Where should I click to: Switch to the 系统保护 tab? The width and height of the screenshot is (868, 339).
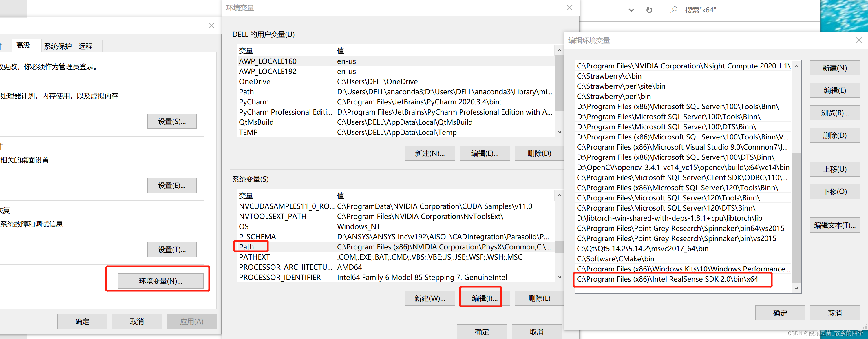[58, 46]
